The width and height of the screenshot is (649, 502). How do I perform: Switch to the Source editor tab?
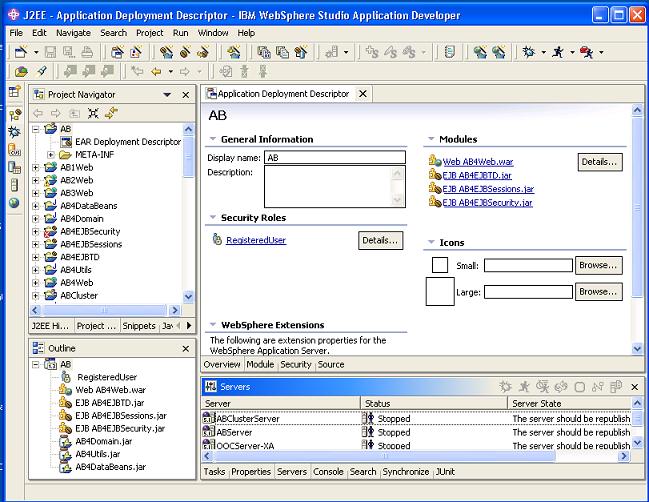(331, 364)
